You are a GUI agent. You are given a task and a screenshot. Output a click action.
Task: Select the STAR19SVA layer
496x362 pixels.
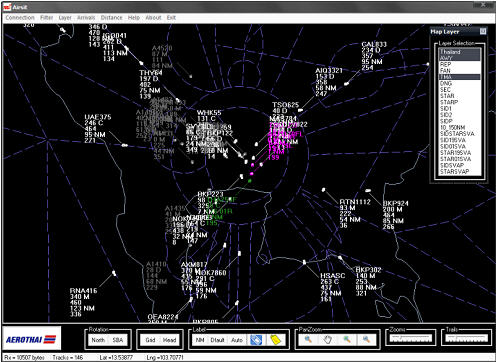pyautogui.click(x=460, y=153)
